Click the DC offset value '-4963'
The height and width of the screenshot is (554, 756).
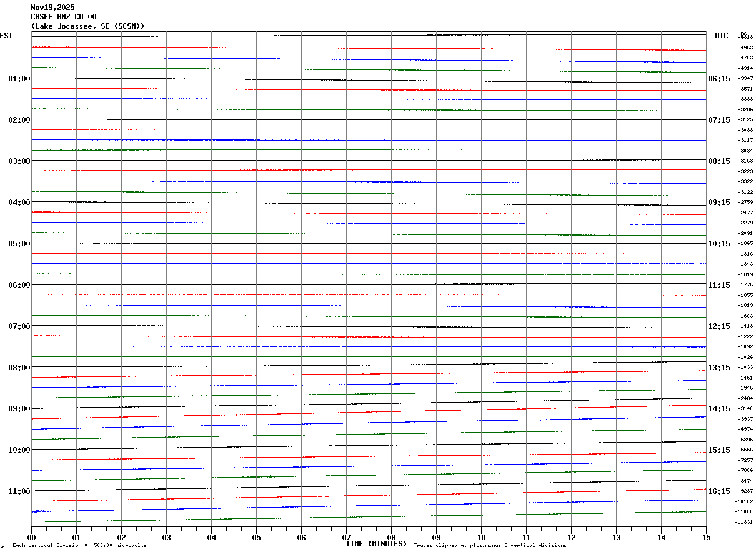point(745,48)
